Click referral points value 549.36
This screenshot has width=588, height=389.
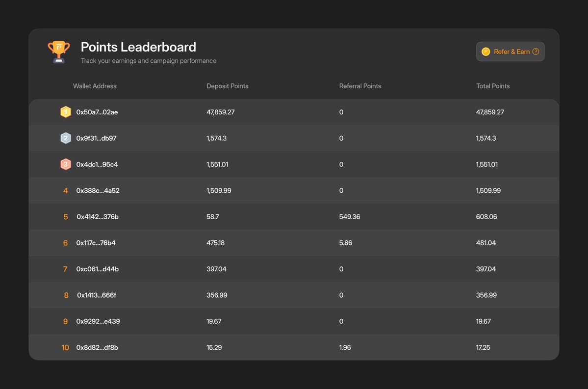[350, 217]
